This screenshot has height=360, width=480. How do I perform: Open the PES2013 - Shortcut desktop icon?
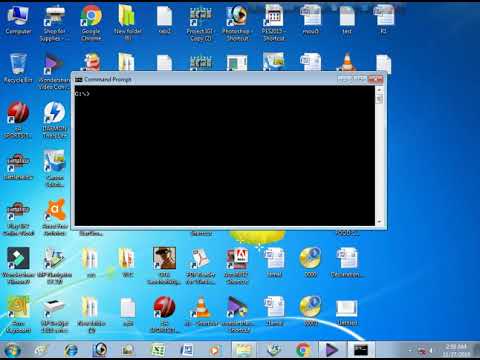pyautogui.click(x=274, y=23)
